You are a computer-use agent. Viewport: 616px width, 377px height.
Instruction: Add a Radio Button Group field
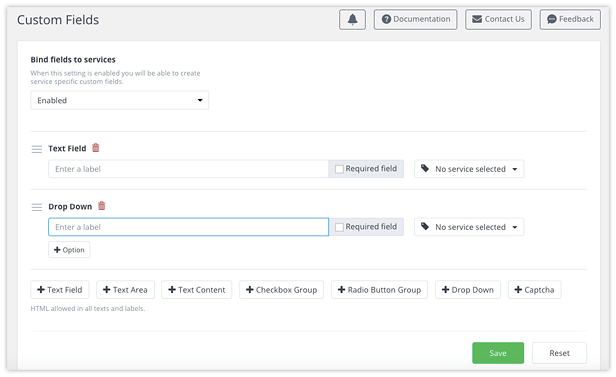380,290
